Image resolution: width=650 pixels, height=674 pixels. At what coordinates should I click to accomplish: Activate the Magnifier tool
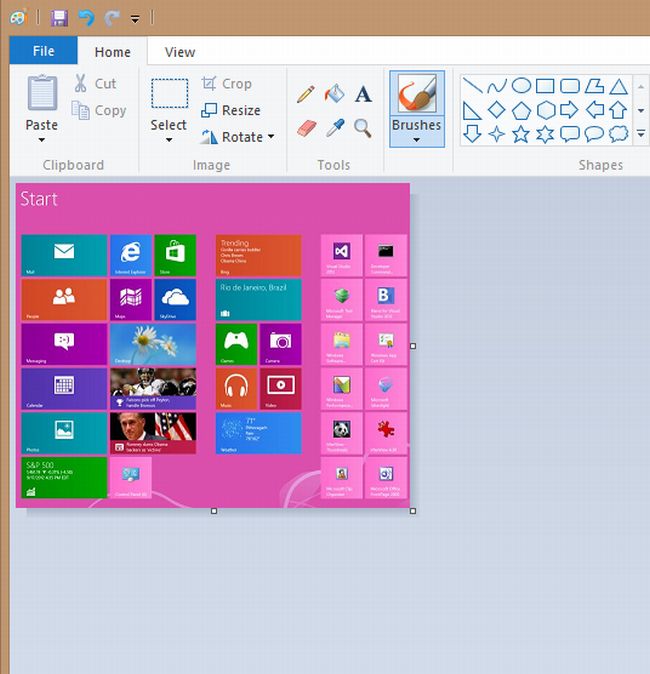point(363,128)
